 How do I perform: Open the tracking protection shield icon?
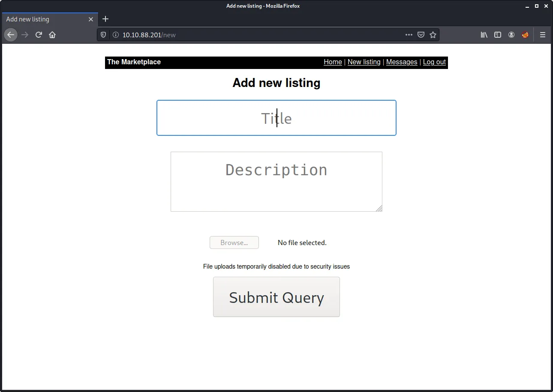pos(103,35)
